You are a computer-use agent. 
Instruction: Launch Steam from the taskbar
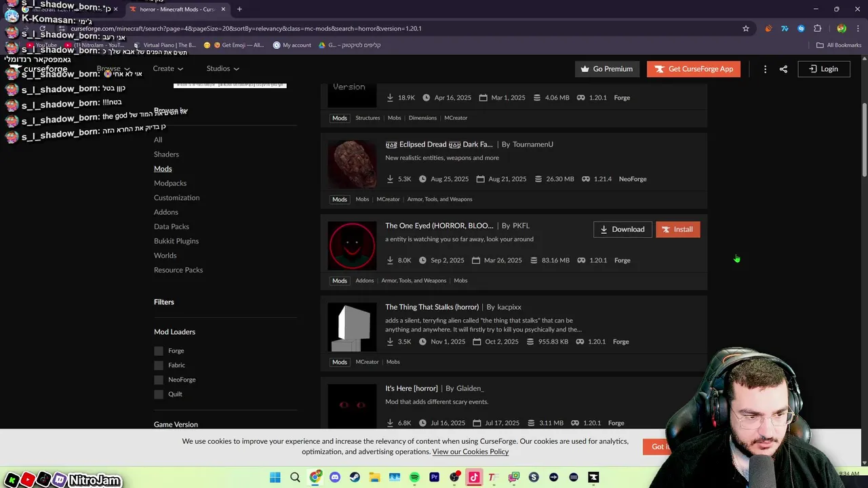(x=355, y=477)
